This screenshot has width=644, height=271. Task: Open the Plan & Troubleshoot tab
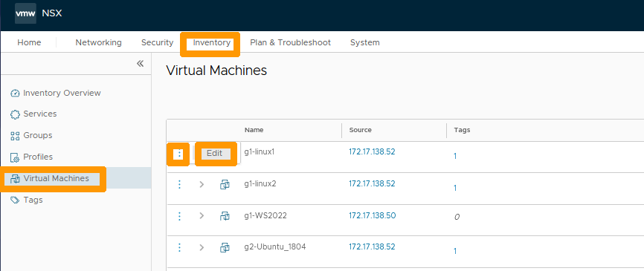290,42
